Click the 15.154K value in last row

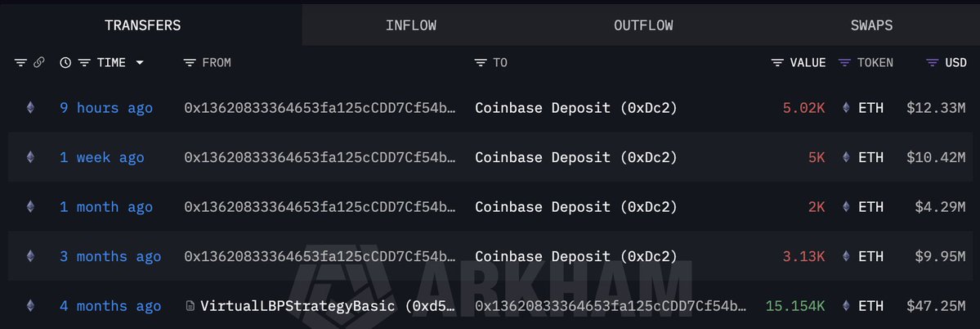[794, 306]
